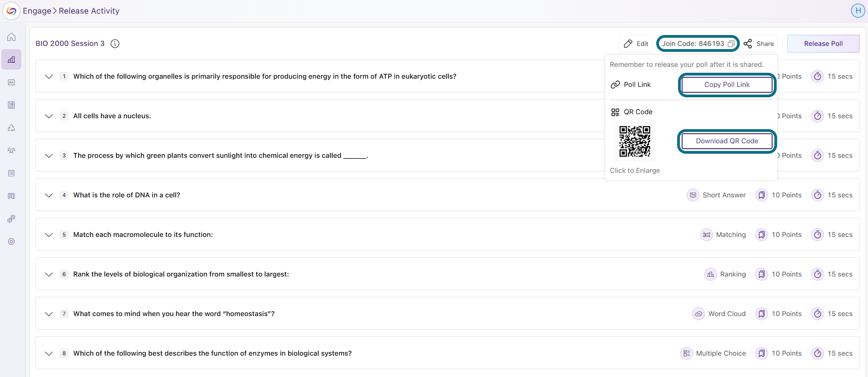Viewport: 868px width, 377px height.
Task: Expand question 3 about green plants
Action: click(49, 156)
